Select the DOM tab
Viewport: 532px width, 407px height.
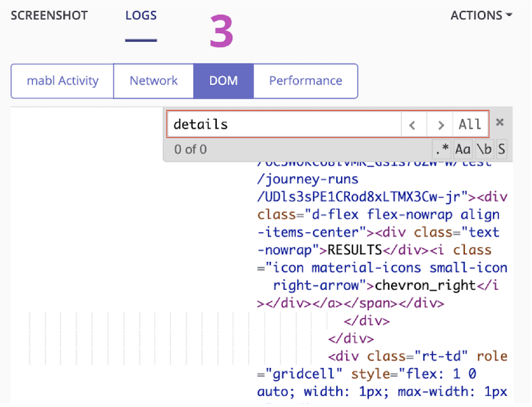pos(223,80)
